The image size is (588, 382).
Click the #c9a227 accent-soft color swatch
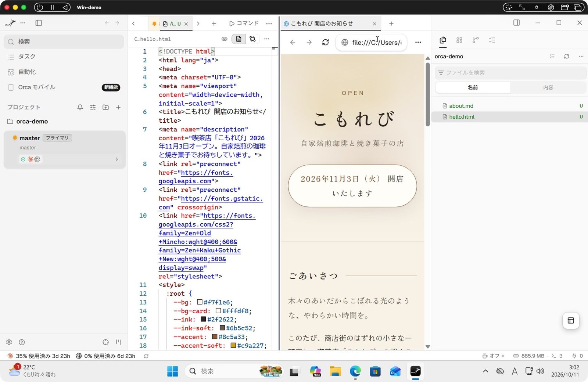point(233,346)
